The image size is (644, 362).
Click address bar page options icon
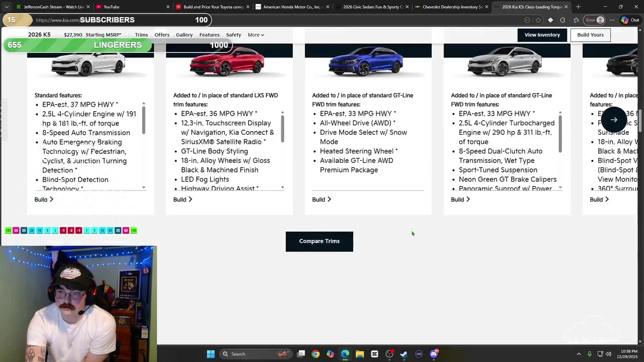coord(527,20)
